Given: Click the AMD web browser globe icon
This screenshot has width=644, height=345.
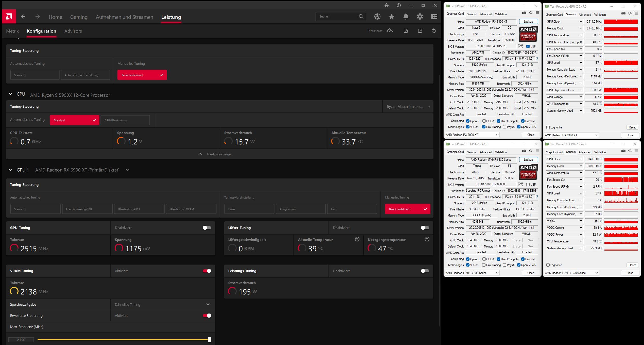Looking at the screenshot, I should [x=377, y=17].
